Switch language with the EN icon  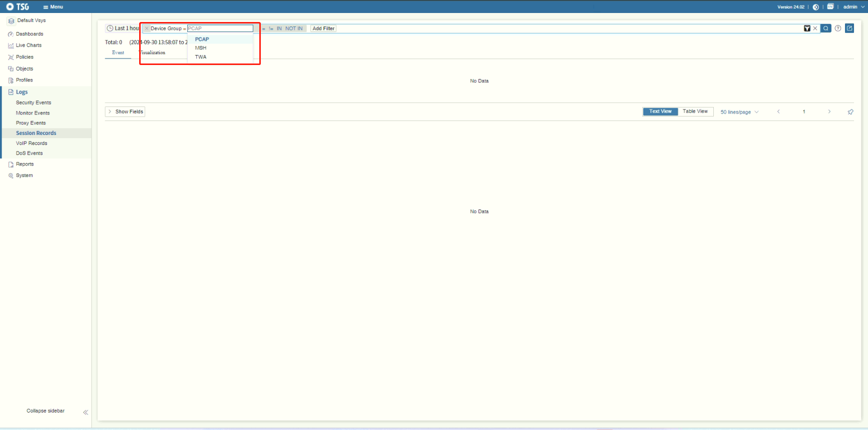pos(830,7)
